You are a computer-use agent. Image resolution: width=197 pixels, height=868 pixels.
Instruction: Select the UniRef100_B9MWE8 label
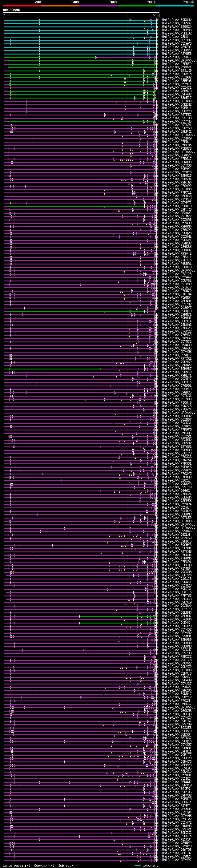[177, 206]
